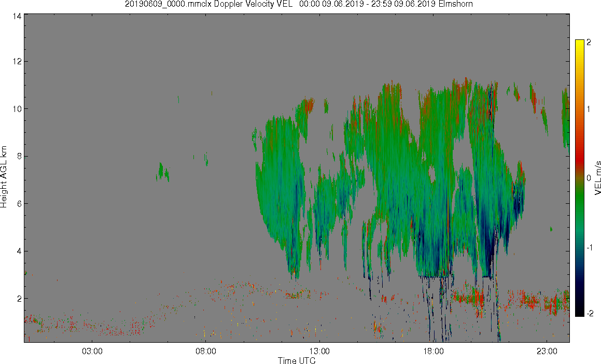Click the height tick label 12

coord(17,61)
